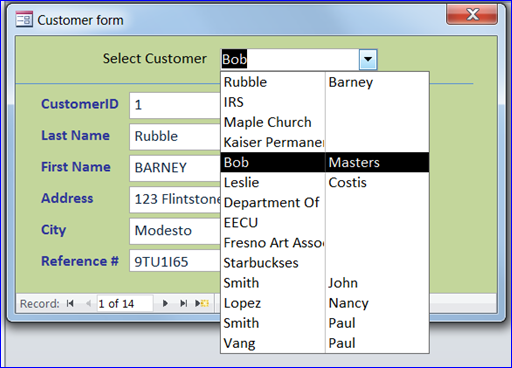Click the current record number box
The height and width of the screenshot is (368, 512).
(x=125, y=304)
